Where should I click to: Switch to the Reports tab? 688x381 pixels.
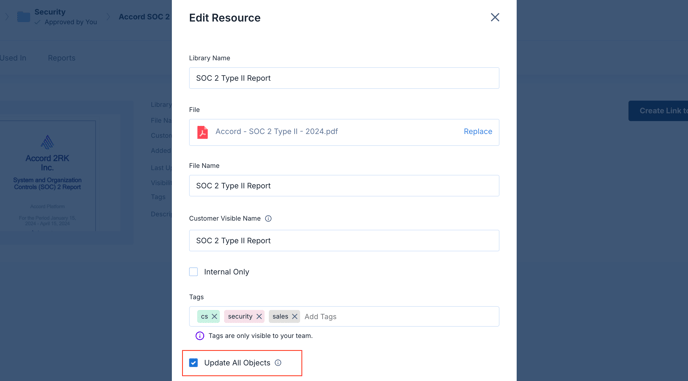point(61,58)
